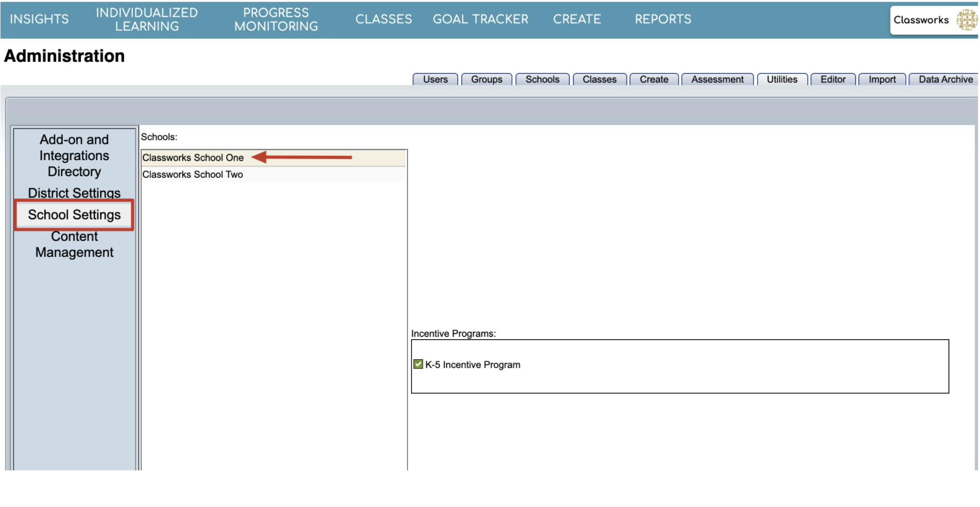
Task: Open the Create administration tab
Action: pos(654,79)
